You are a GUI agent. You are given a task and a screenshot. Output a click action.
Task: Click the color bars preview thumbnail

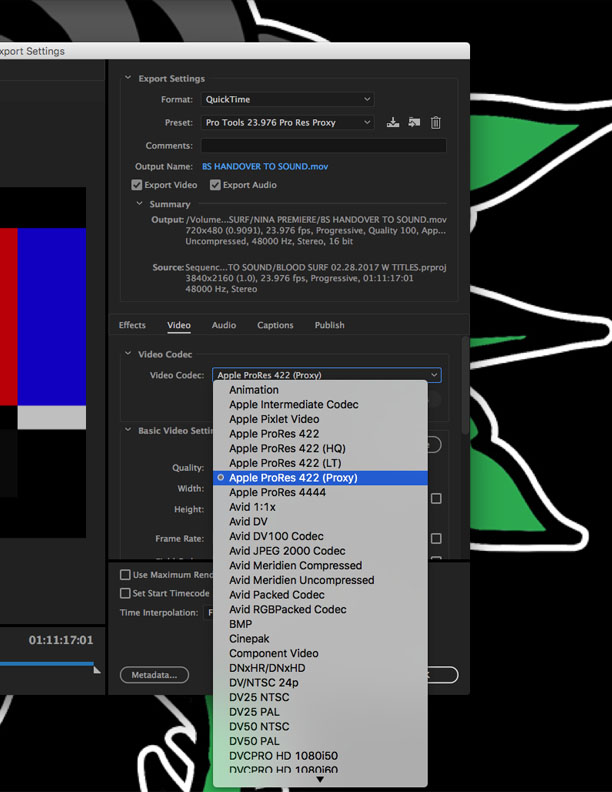43,362
